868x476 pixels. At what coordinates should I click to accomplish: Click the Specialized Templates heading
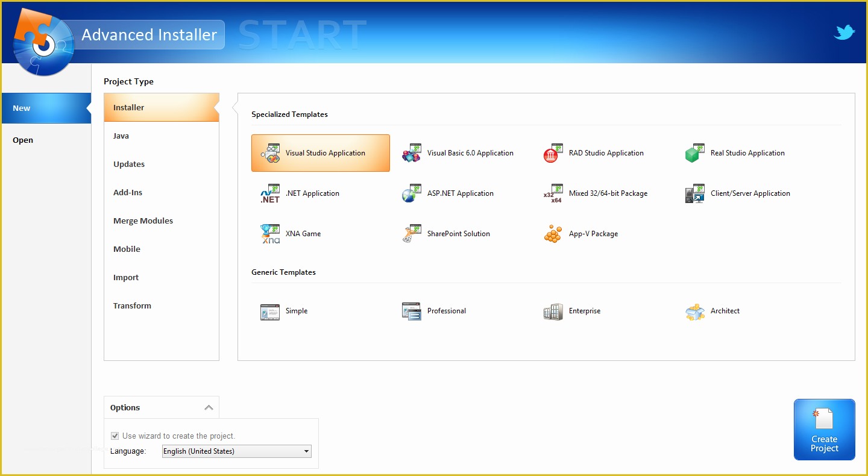coord(289,114)
